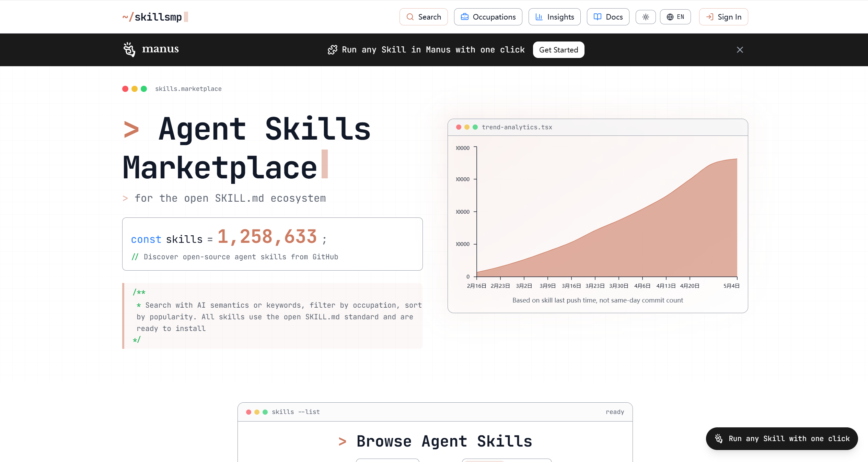Open the skillsmp home logo
Screen dimensions: 868x462
155,17
